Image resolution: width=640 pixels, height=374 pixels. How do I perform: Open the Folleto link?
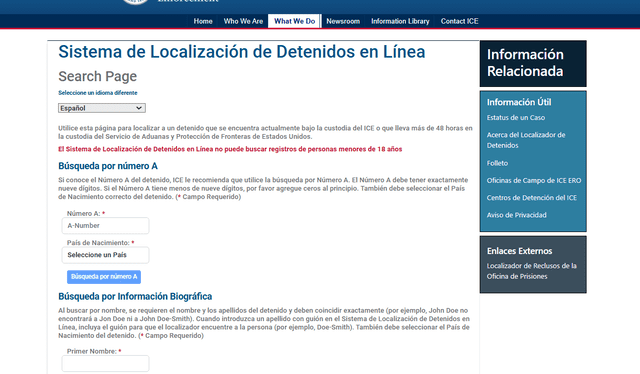pos(497,163)
